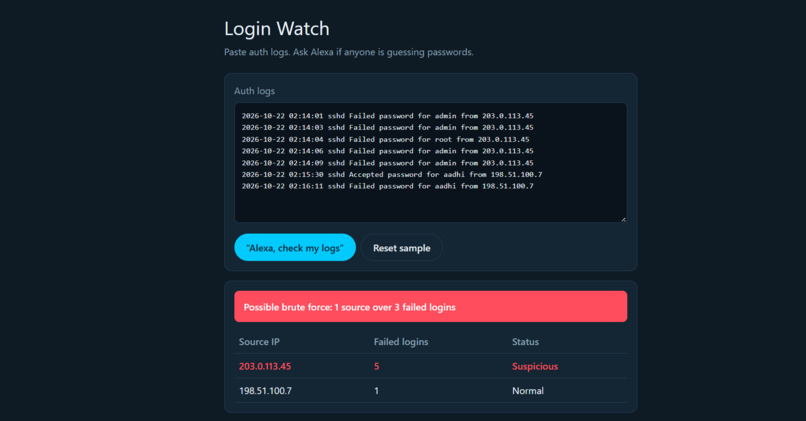Click the failed logins count 1

(376, 391)
